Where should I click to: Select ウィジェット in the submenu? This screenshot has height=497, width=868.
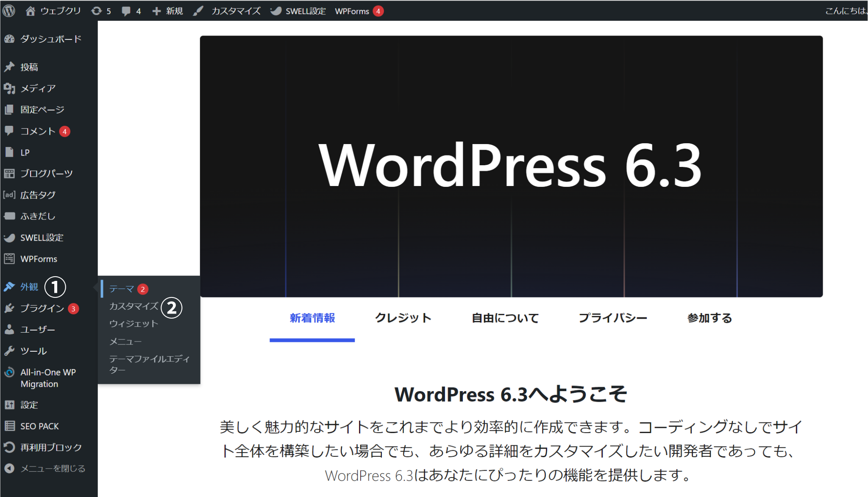[134, 324]
